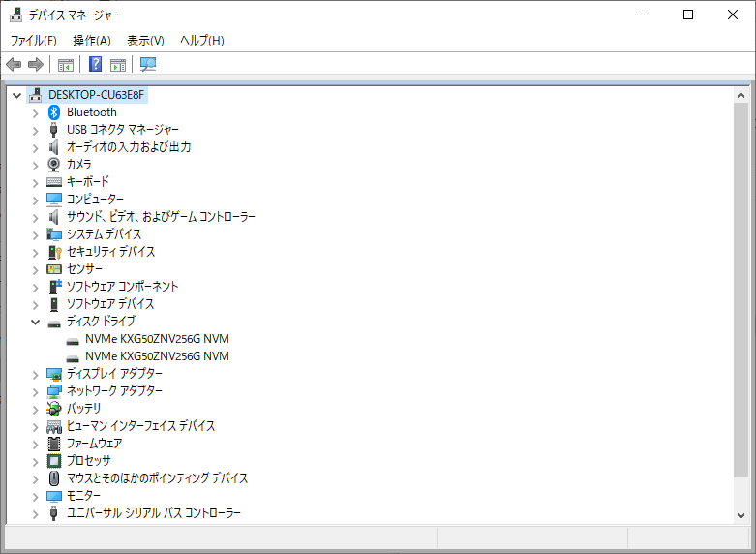Expand the ソフトウェア デバイス category
This screenshot has width=756, height=554.
click(35, 305)
